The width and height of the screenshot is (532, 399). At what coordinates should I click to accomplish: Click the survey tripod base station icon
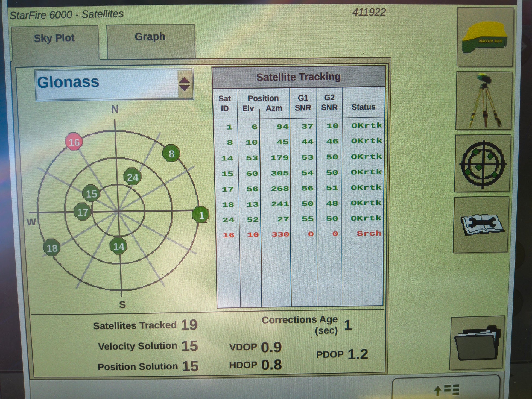(484, 101)
